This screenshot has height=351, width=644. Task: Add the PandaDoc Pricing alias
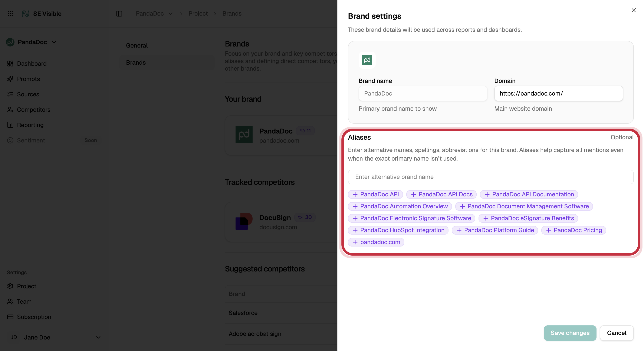[574, 230]
